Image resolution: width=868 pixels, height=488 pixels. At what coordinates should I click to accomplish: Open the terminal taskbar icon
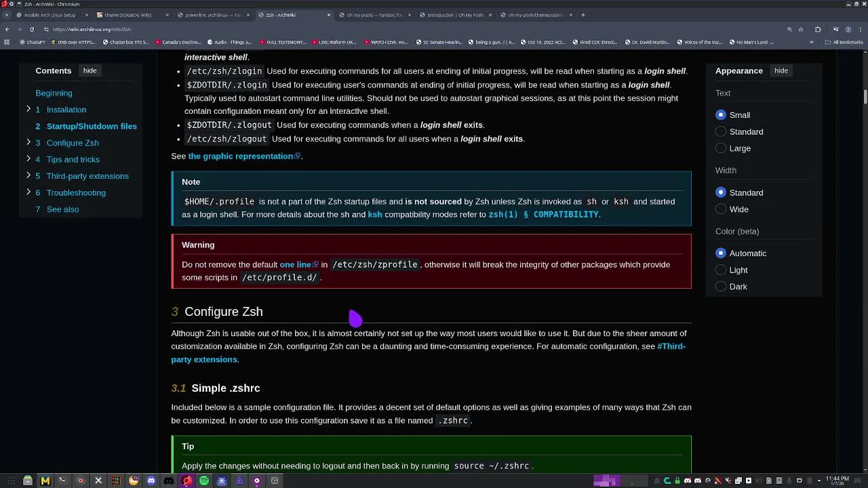pos(62,481)
